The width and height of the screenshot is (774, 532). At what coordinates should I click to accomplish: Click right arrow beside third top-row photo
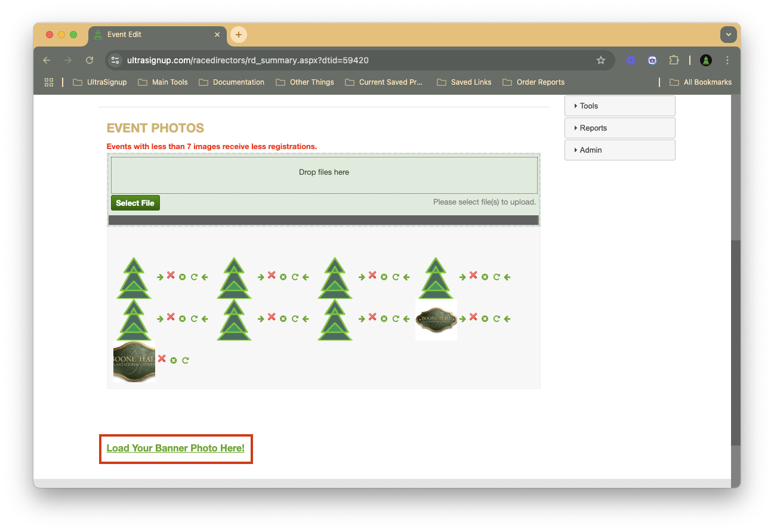(x=362, y=277)
